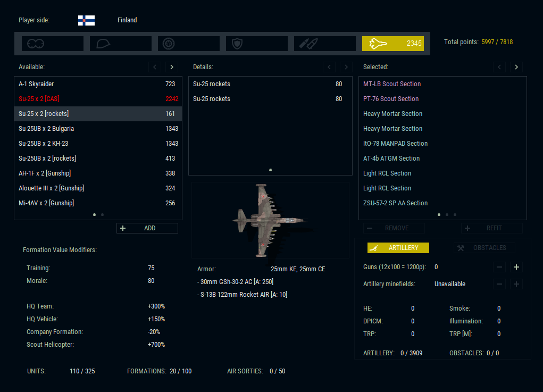Select MT-LB Scout Section in Selected list
543x392 pixels.
442,84
